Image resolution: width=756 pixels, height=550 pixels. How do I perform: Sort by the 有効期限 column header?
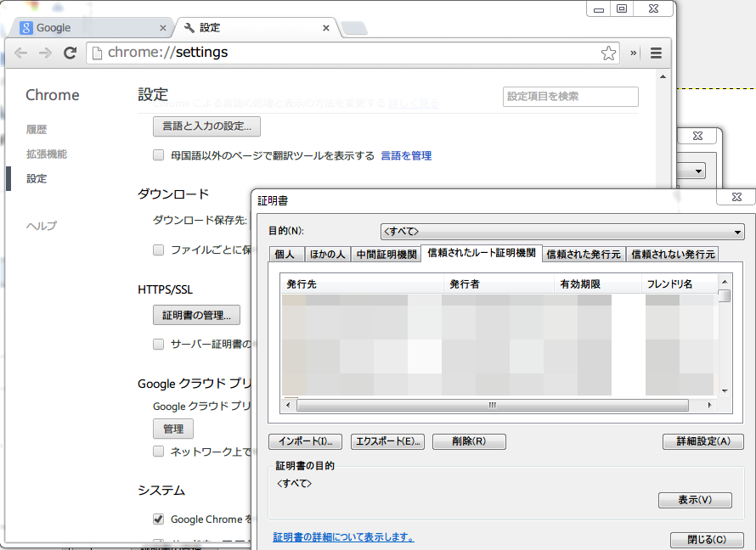pos(598,284)
